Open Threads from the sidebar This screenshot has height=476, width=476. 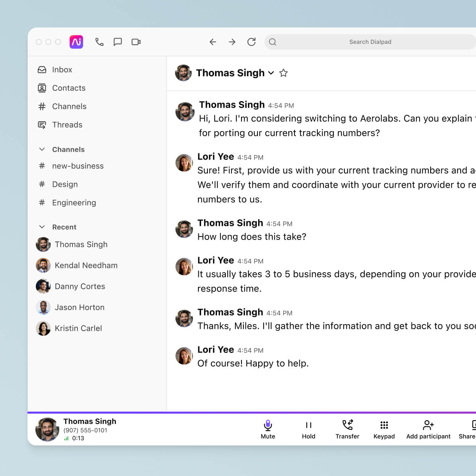click(67, 125)
